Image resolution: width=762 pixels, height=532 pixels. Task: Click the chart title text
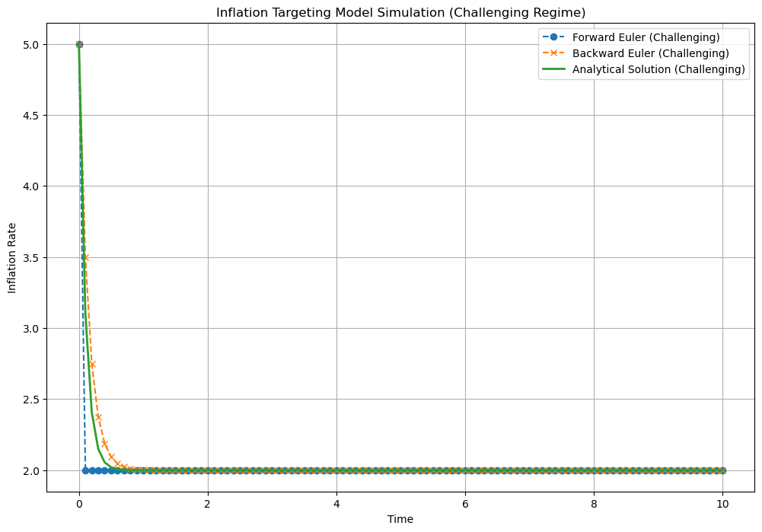click(400, 12)
